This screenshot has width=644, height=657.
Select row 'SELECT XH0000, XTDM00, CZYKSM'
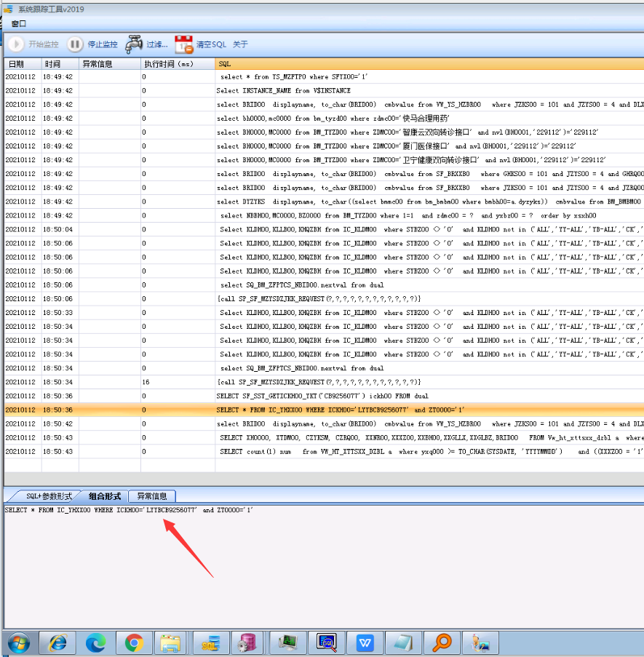(x=324, y=437)
